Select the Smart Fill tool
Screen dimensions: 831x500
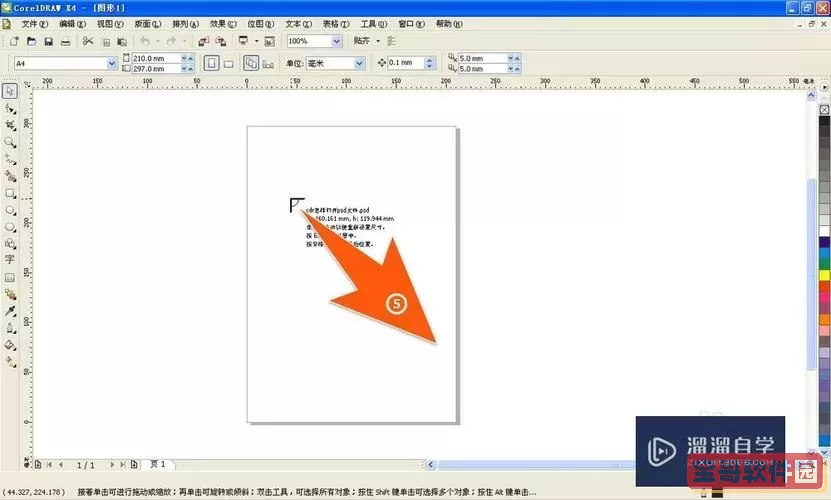point(10,176)
